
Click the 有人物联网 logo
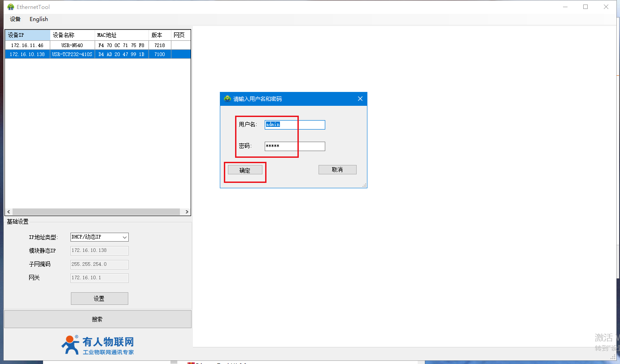(x=98, y=345)
